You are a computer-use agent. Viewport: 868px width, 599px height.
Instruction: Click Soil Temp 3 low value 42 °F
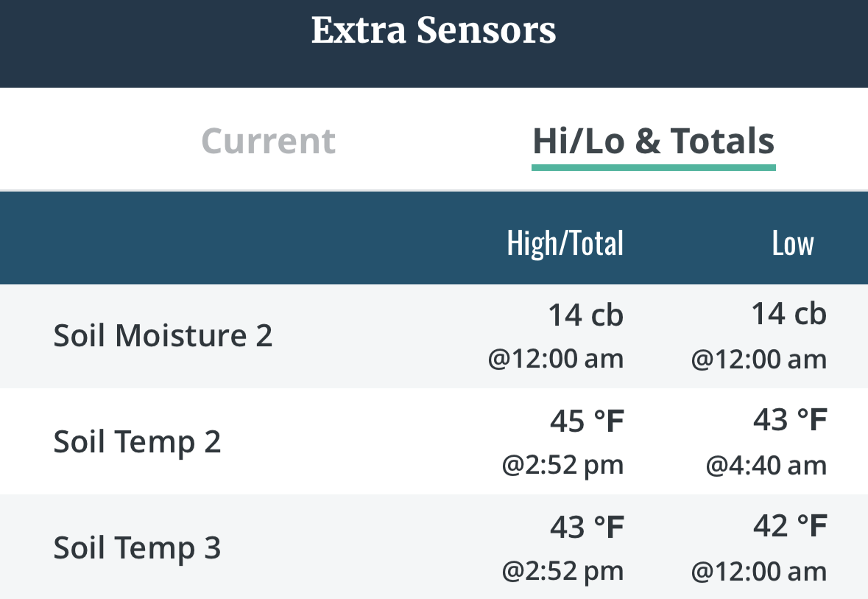[x=790, y=527]
